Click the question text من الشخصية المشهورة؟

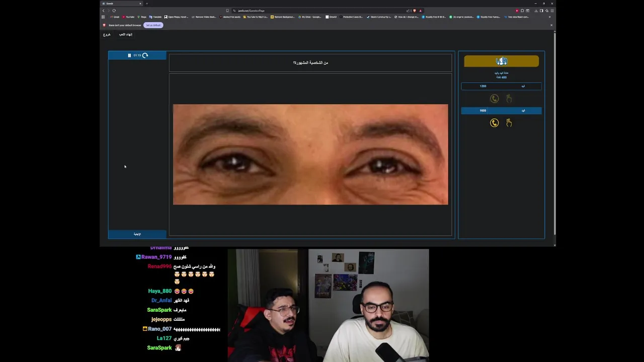click(x=310, y=63)
